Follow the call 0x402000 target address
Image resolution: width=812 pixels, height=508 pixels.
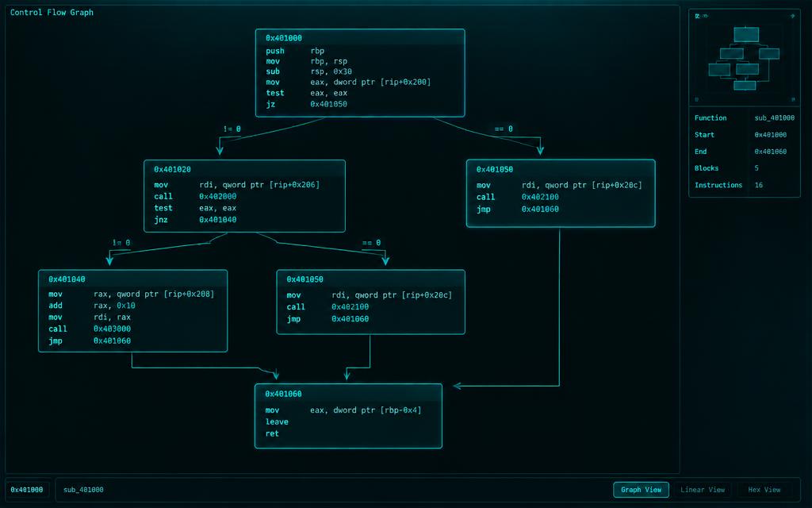[217, 197]
